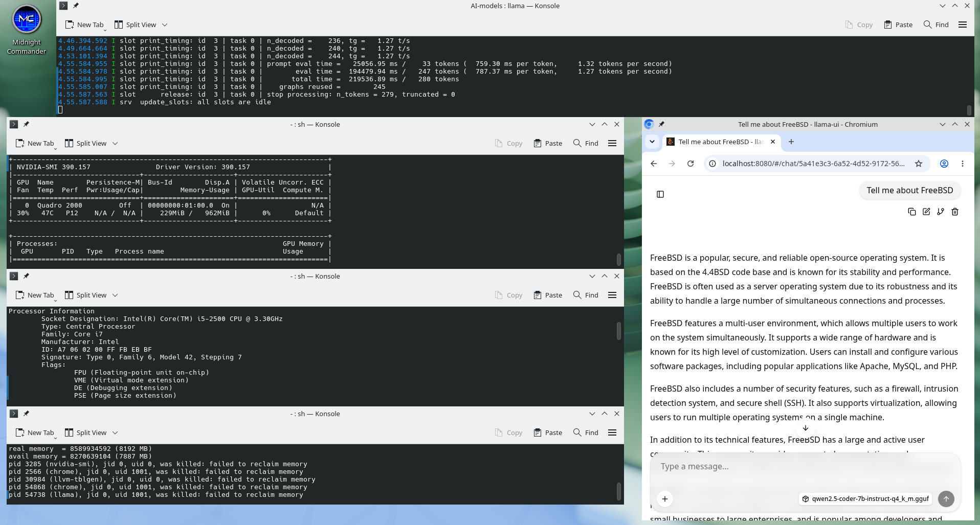Open Chromium three-dot menu
Screen dimensions: 980x525
click(x=963, y=164)
